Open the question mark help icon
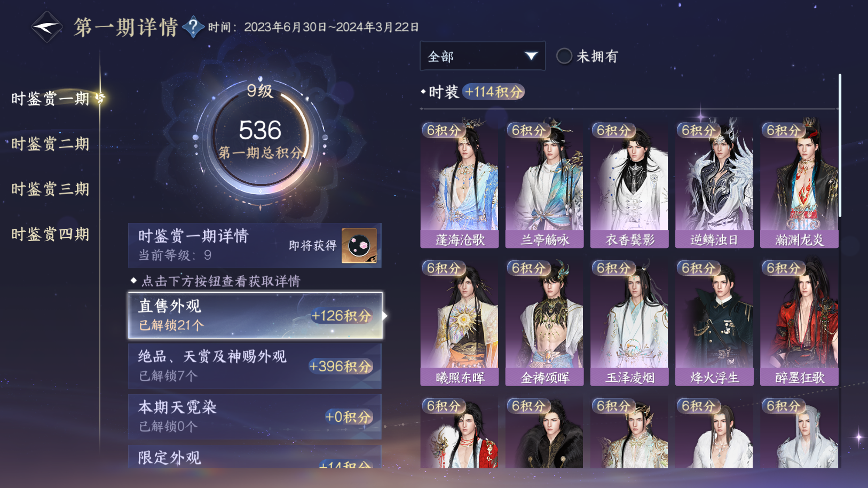This screenshot has height=488, width=868. click(x=193, y=26)
